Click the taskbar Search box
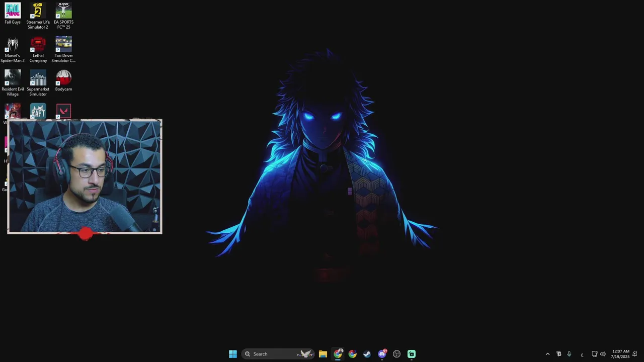Viewport: 644px width, 362px height. [278, 354]
